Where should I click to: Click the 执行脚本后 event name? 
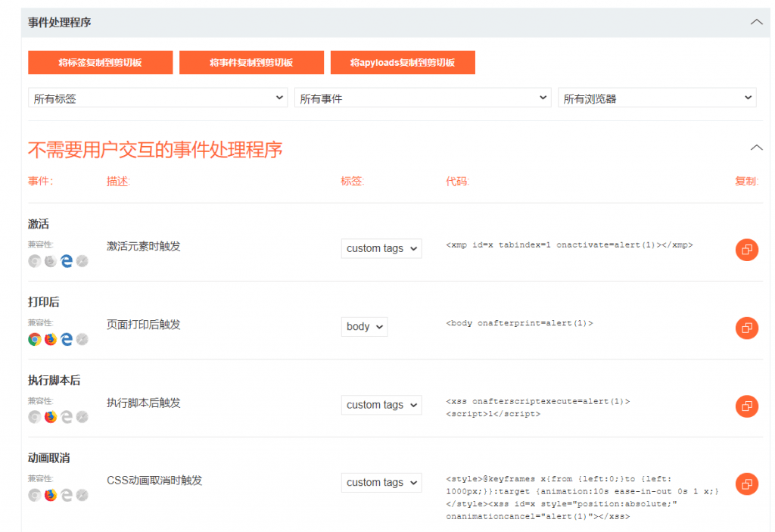[54, 380]
